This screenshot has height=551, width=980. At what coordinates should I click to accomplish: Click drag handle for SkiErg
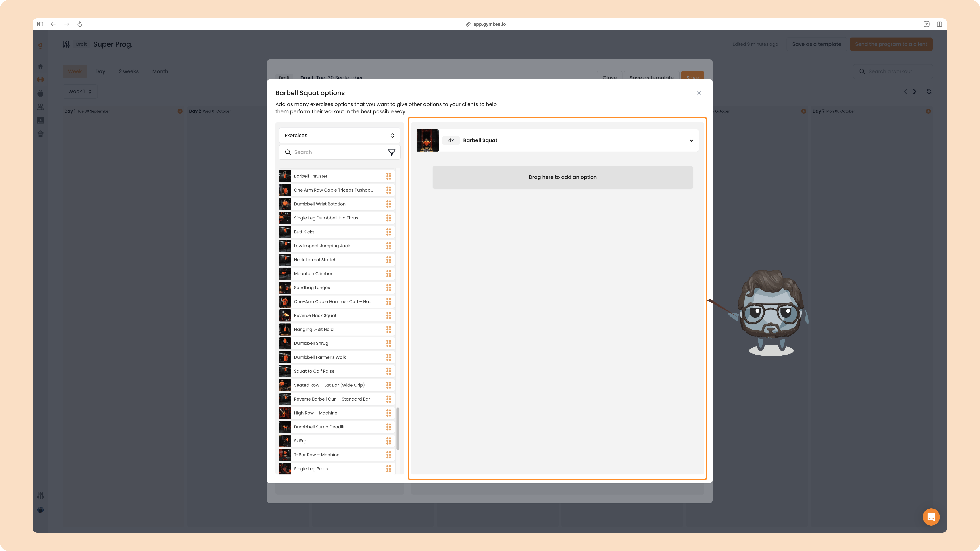pyautogui.click(x=388, y=441)
